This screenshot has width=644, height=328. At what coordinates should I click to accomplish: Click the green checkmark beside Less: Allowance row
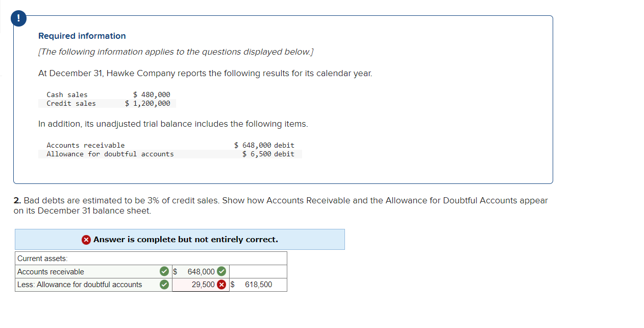(164, 285)
